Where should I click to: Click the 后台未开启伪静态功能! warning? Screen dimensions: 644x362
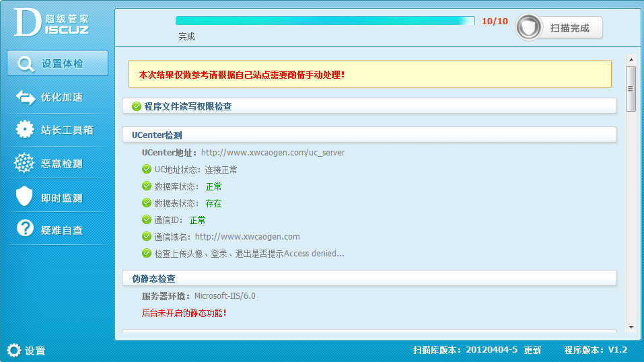(184, 313)
